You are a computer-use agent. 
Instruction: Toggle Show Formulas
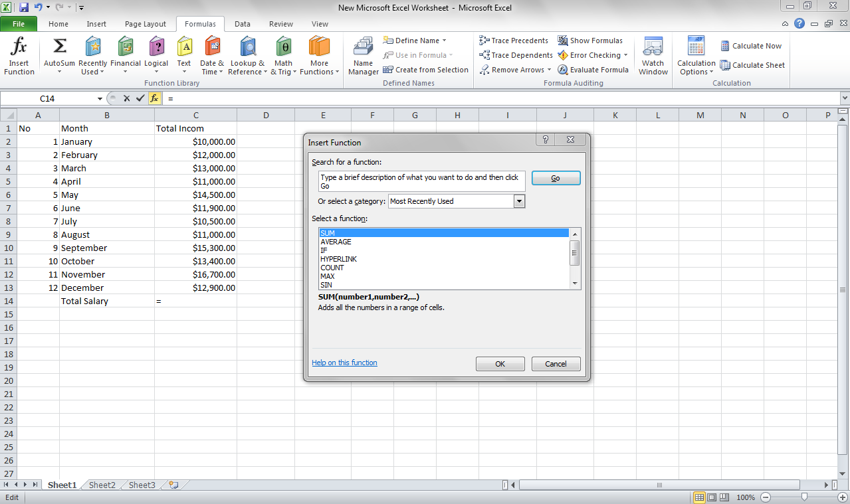tap(591, 40)
